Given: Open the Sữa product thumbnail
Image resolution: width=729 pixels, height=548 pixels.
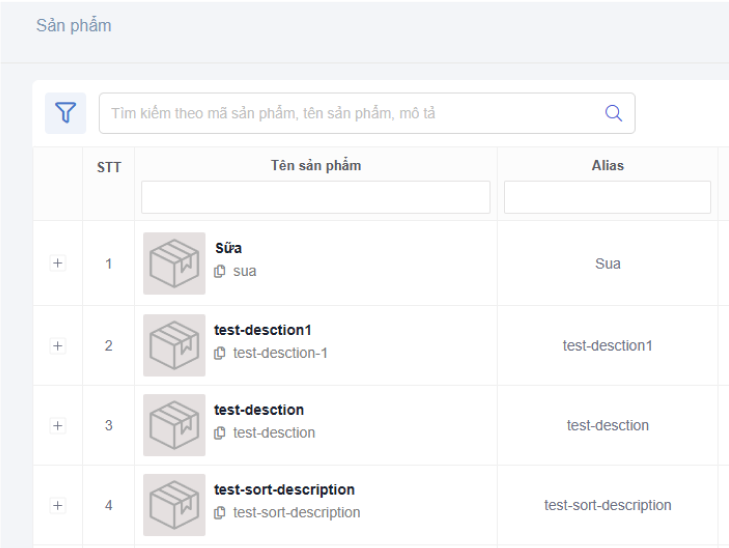Looking at the screenshot, I should [x=174, y=264].
